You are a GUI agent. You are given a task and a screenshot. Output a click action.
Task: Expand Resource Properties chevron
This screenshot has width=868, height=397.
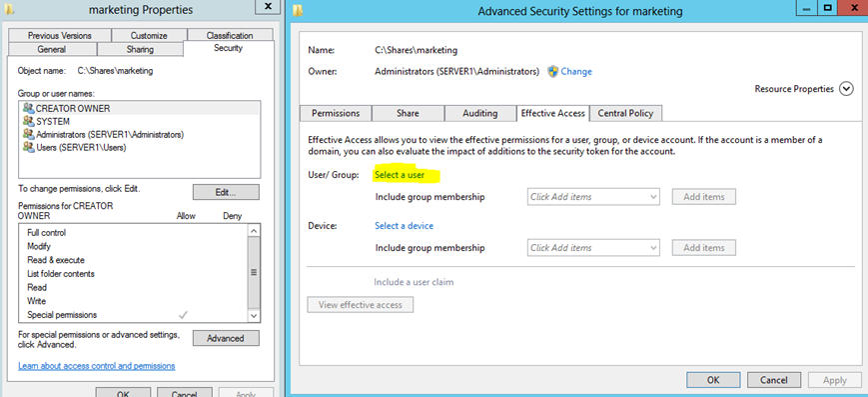(x=846, y=89)
